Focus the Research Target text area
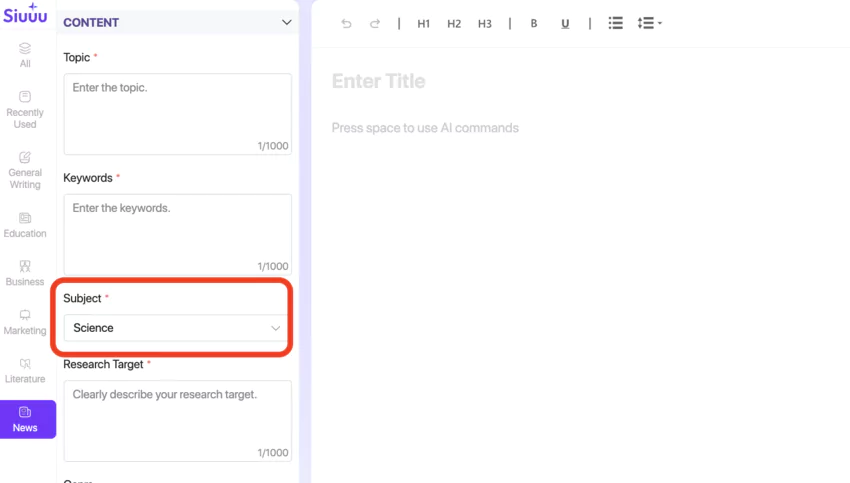The width and height of the screenshot is (850, 483). [177, 421]
